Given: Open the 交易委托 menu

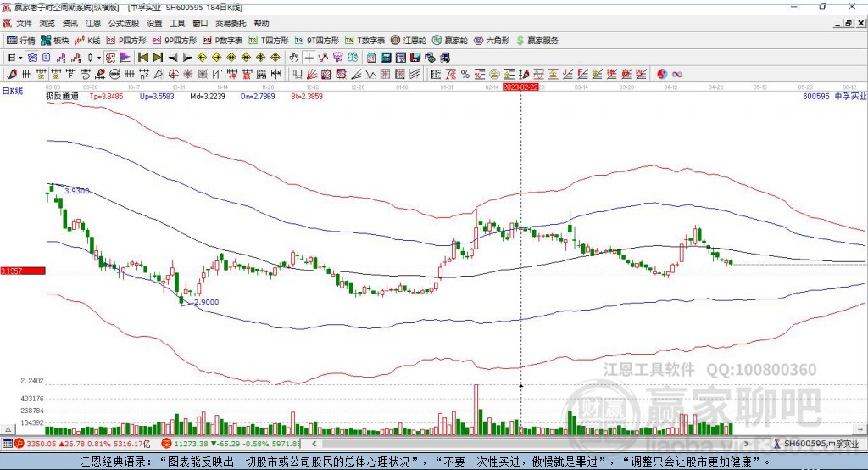Looking at the screenshot, I should click(231, 23).
